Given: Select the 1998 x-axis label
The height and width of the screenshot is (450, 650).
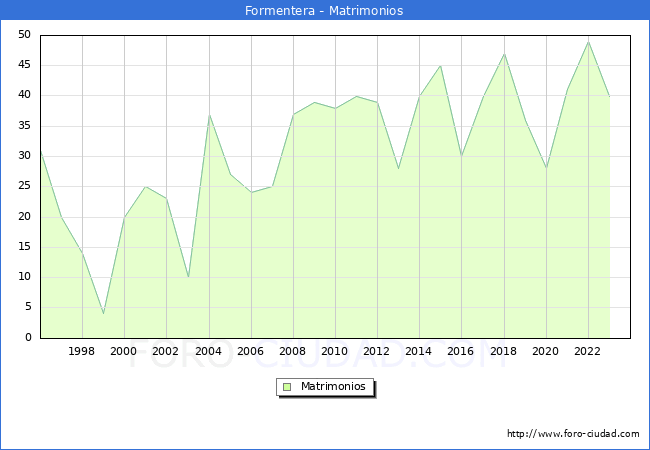Looking at the screenshot, I should coord(82,351).
